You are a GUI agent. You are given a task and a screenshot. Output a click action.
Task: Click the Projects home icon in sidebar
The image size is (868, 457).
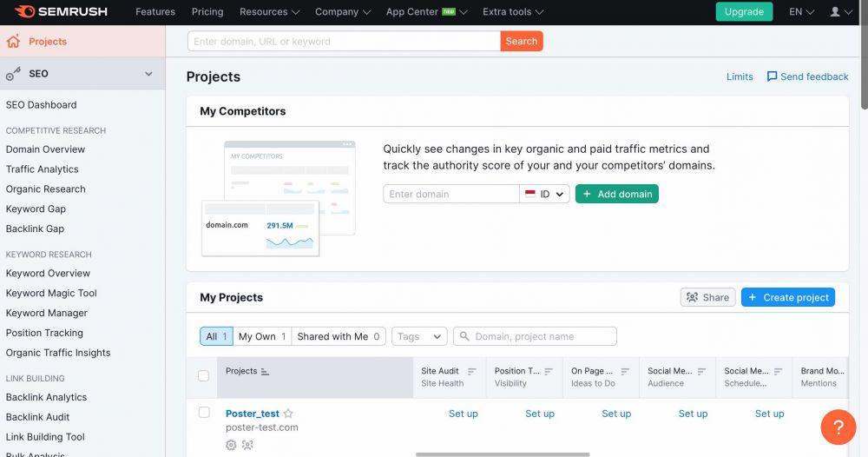point(13,41)
